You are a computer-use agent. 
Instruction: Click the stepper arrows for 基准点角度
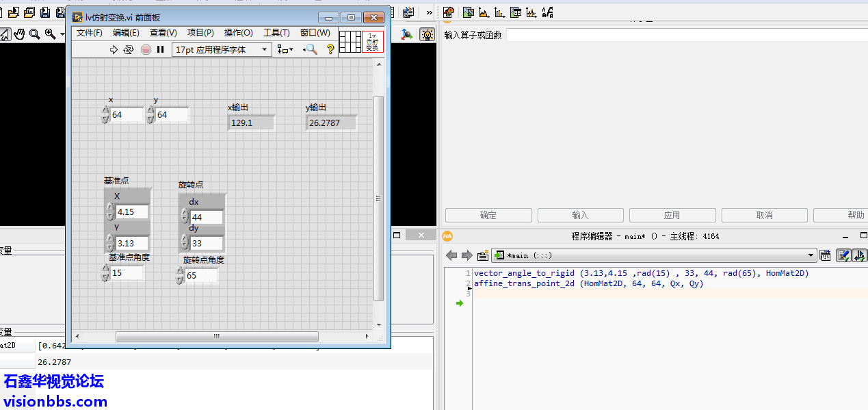105,273
